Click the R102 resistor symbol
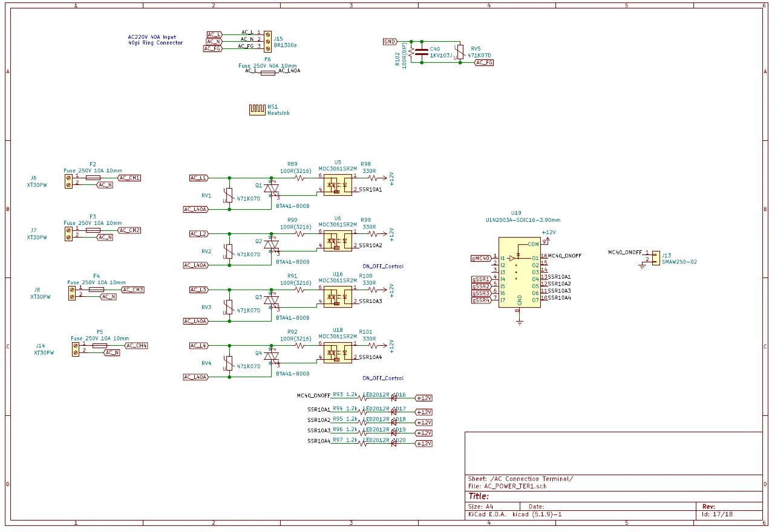 (411, 52)
